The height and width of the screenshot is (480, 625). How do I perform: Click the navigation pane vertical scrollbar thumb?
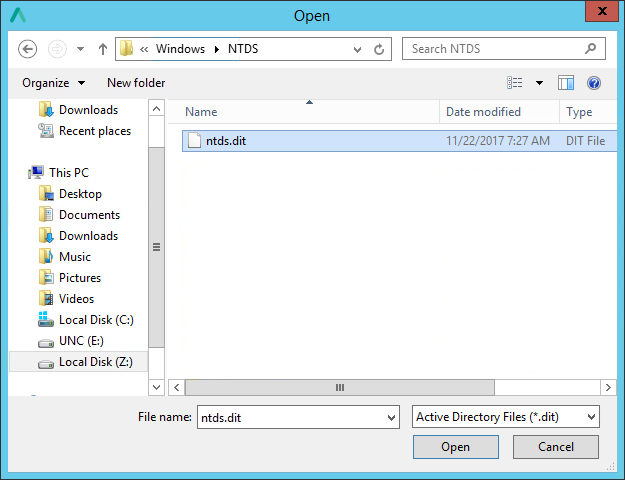point(156,247)
